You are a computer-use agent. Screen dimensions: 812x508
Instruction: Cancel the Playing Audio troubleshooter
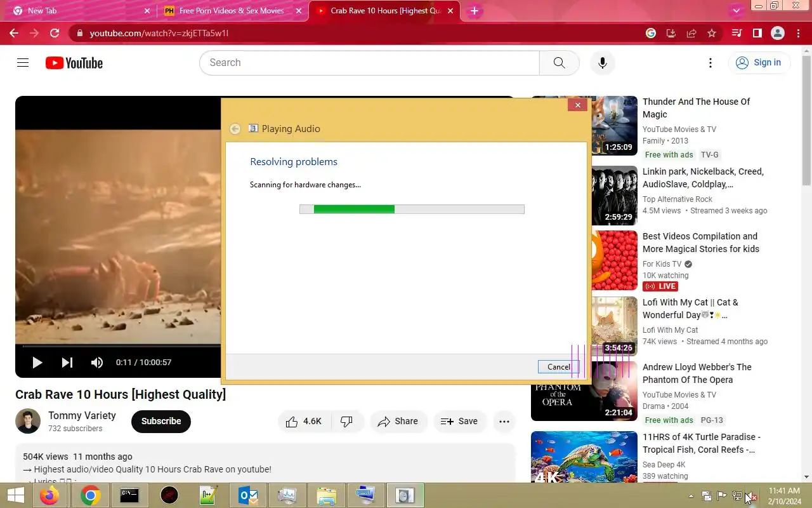(x=559, y=366)
